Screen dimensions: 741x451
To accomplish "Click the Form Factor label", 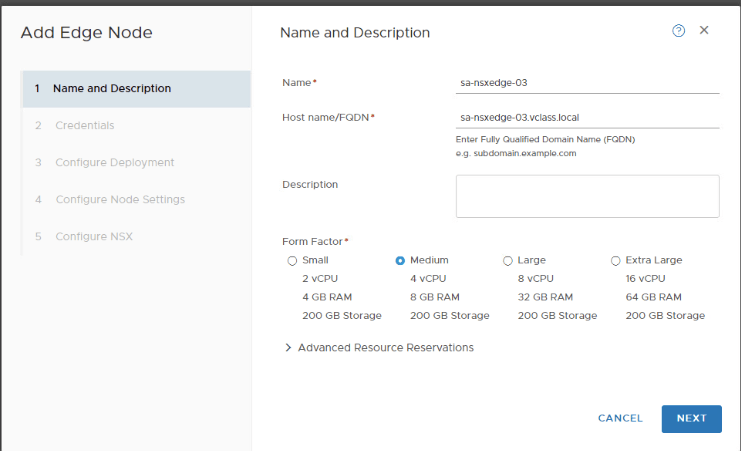I will 313,241.
